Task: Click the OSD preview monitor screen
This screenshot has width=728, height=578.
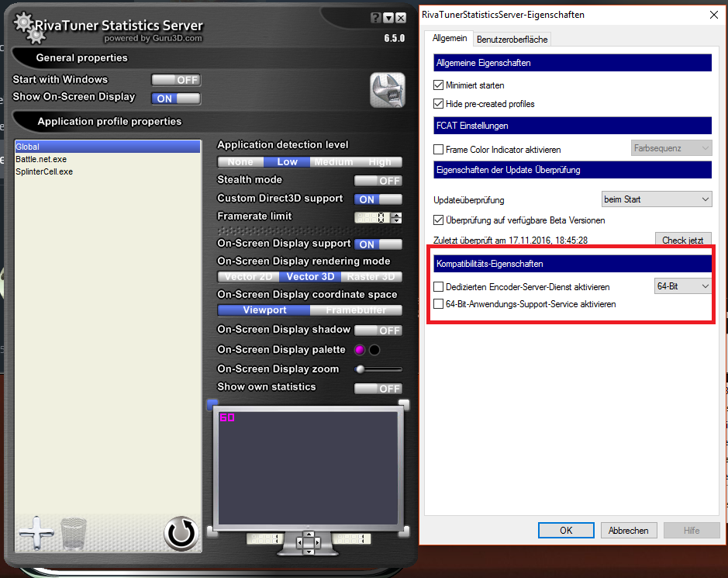Action: tap(309, 467)
